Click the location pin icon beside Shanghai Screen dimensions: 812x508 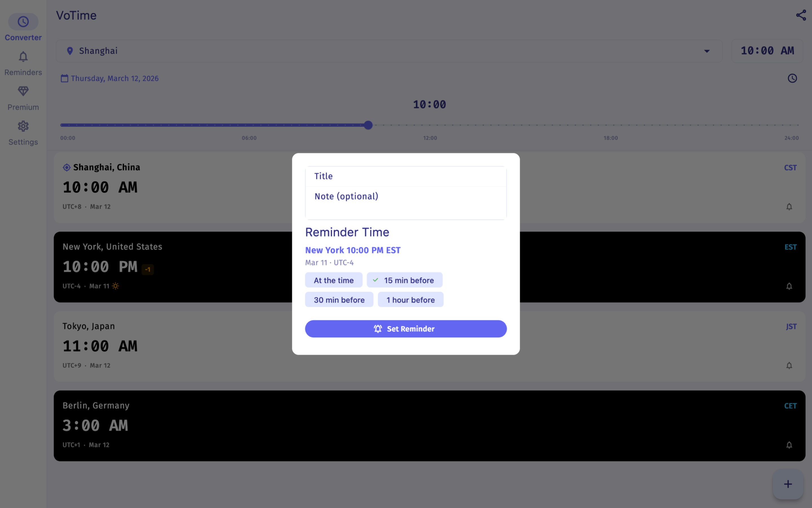(x=70, y=51)
